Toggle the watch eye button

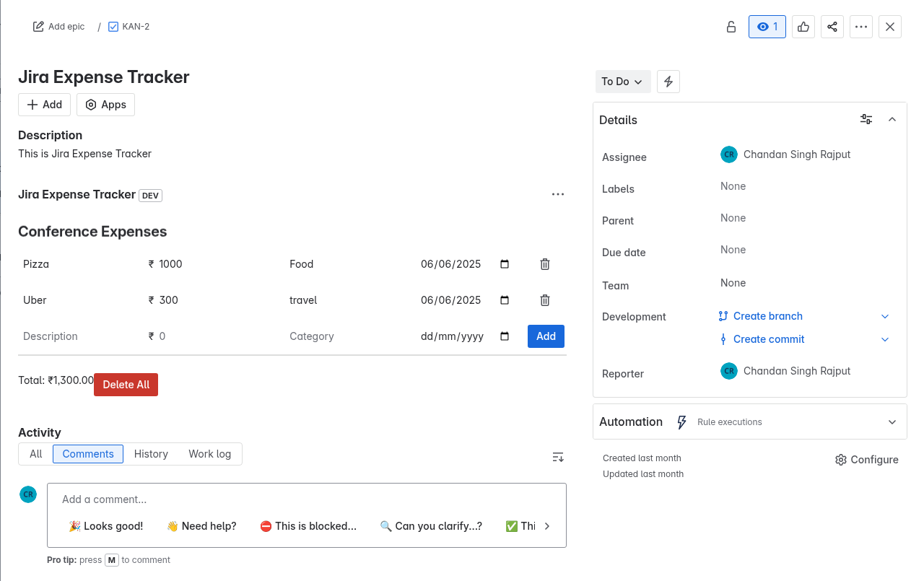pos(767,27)
